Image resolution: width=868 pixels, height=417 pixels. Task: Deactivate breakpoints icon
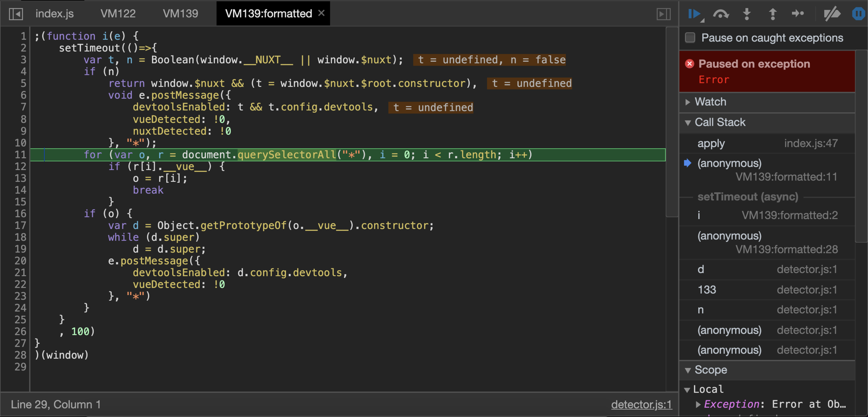pos(832,14)
